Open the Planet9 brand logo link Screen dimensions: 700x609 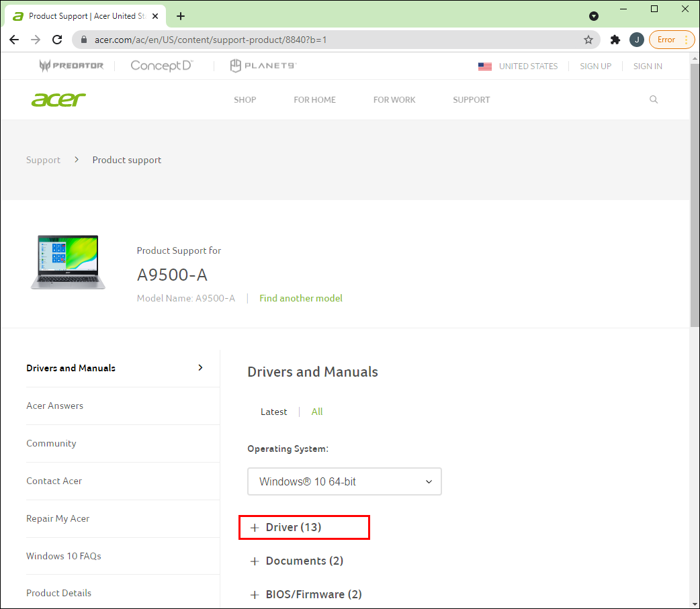click(263, 66)
